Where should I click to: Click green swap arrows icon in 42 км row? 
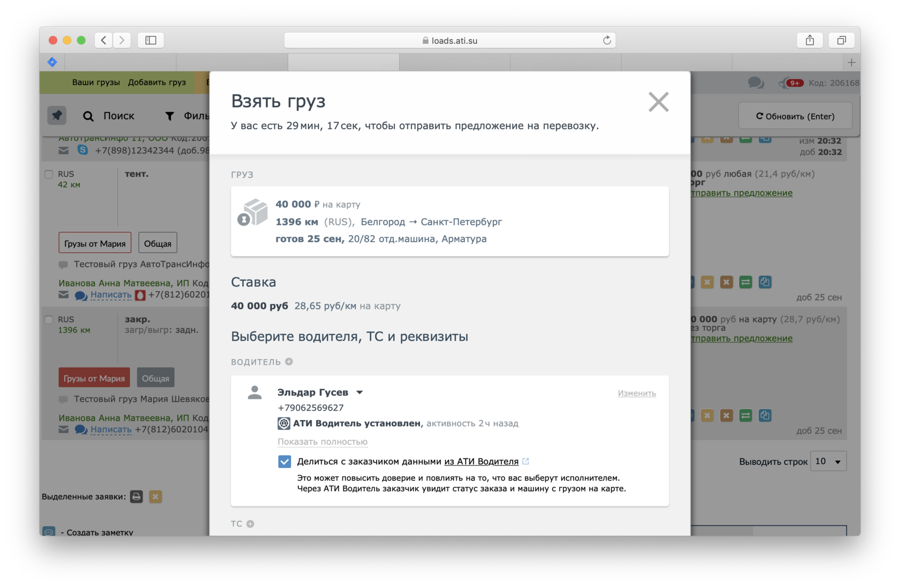[x=745, y=282]
